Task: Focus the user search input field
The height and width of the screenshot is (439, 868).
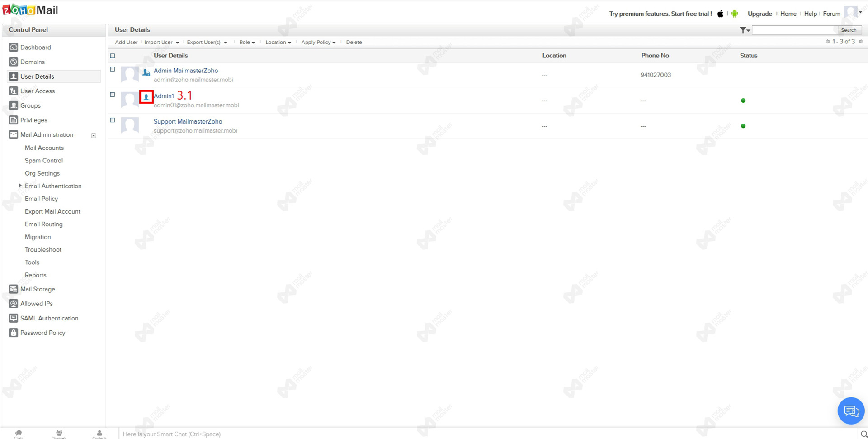Action: 795,30
